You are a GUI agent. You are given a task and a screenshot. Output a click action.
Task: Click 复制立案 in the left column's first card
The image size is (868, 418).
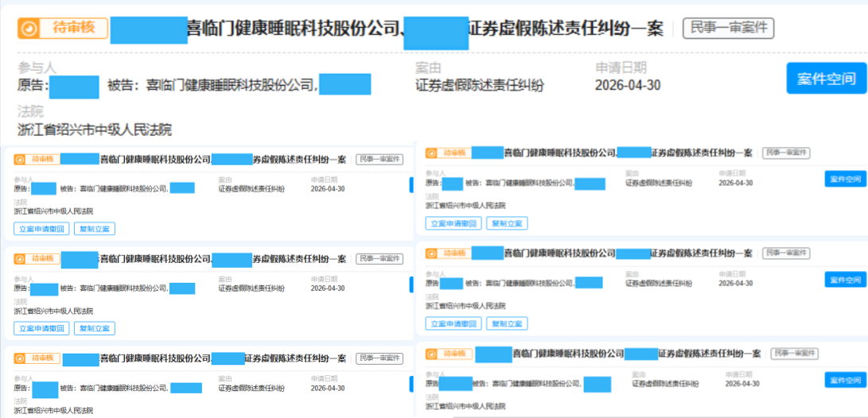point(95,229)
